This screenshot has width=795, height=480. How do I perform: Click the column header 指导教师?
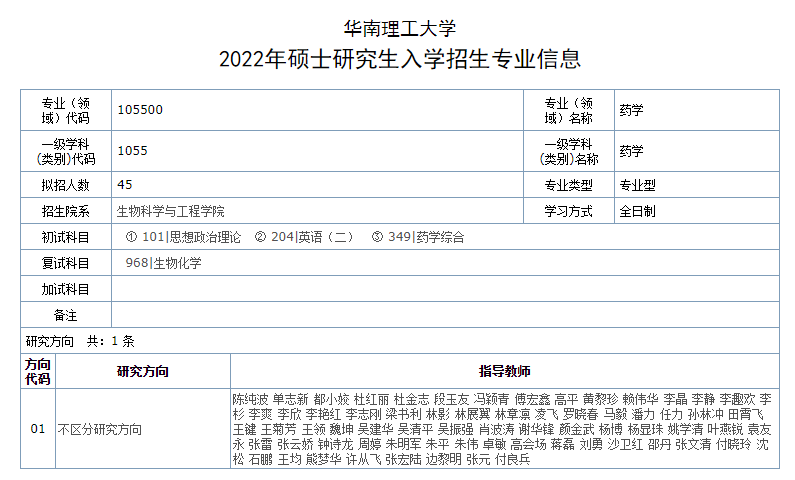tap(504, 372)
